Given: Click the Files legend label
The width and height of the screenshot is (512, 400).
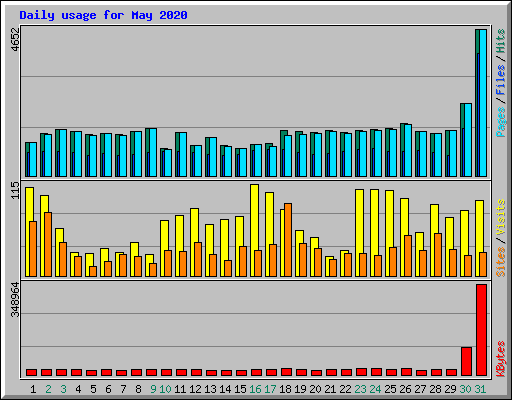Looking at the screenshot, I should point(500,80).
